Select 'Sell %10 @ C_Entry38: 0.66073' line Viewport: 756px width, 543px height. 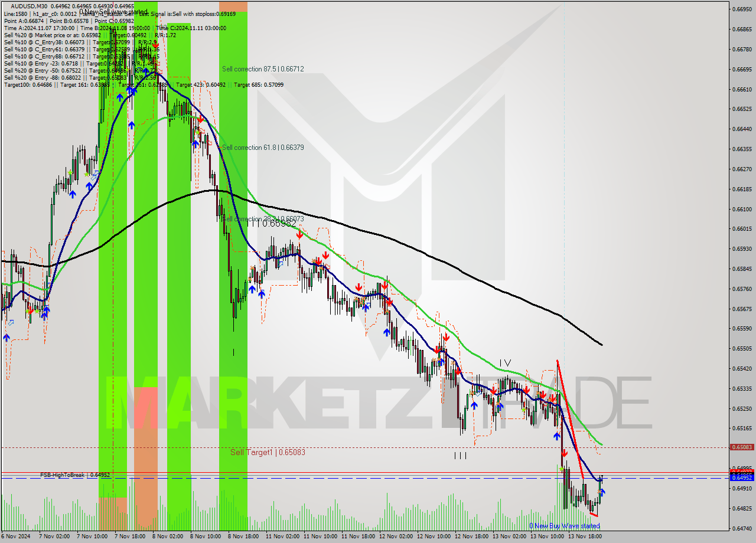tap(44, 42)
